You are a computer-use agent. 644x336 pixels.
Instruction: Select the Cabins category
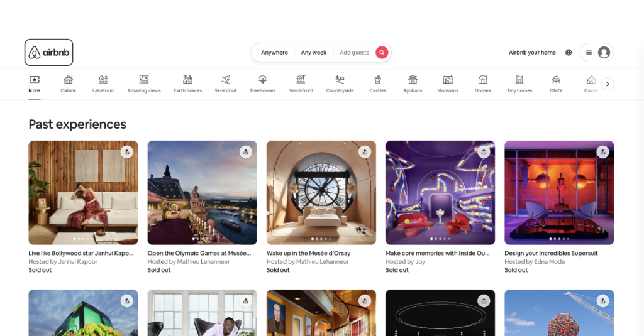pyautogui.click(x=68, y=84)
